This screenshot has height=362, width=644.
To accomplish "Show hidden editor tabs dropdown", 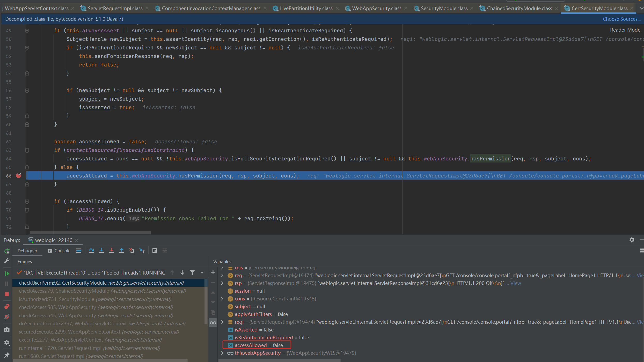I will pyautogui.click(x=641, y=8).
